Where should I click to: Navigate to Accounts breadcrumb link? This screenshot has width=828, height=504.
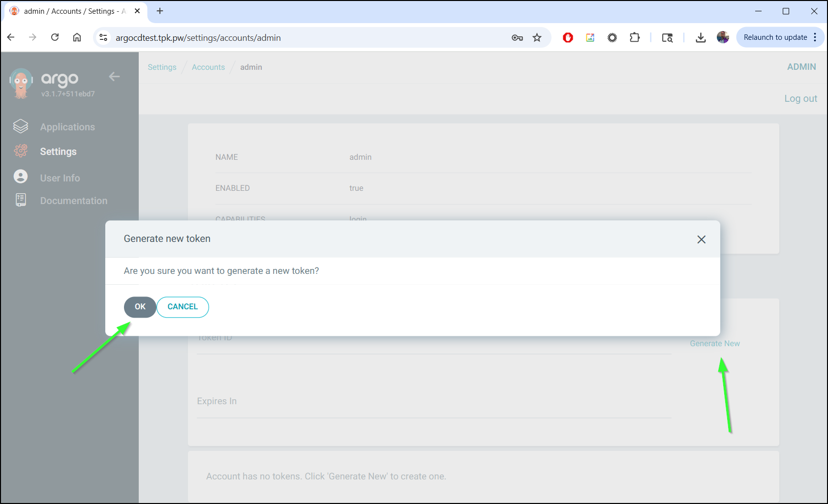coord(208,67)
